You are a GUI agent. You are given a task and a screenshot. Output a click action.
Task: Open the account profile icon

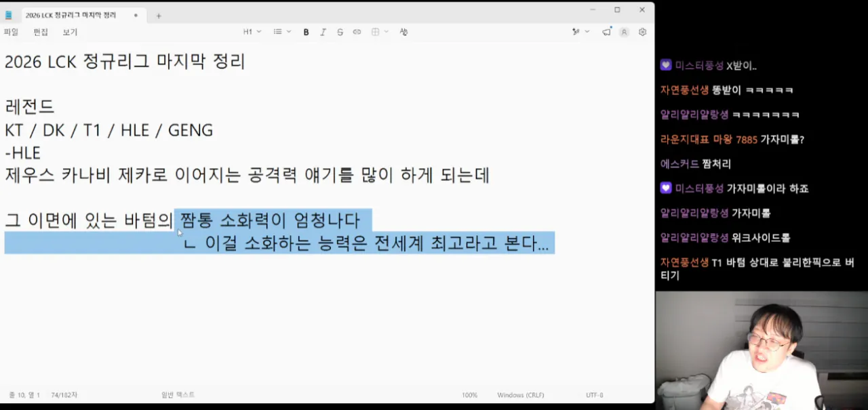click(625, 32)
